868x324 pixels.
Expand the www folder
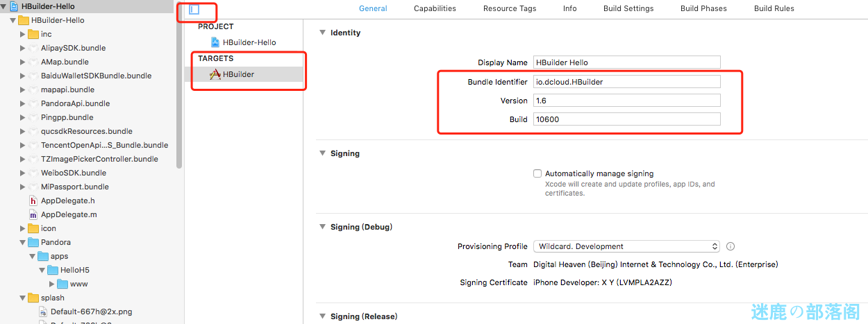click(51, 284)
